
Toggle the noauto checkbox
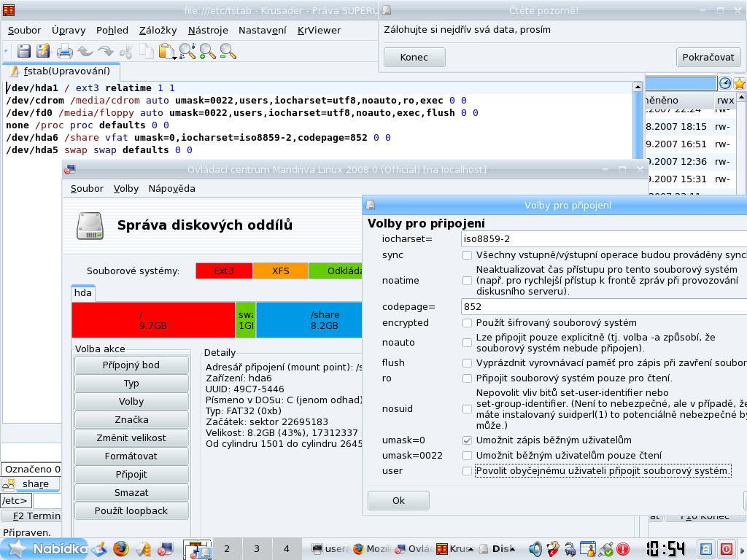[467, 343]
